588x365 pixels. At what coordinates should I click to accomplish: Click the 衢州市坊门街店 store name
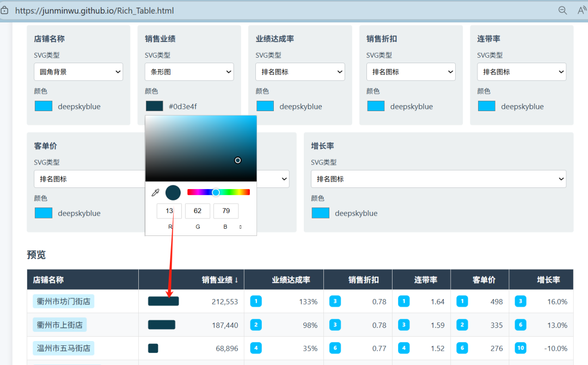tap(63, 301)
